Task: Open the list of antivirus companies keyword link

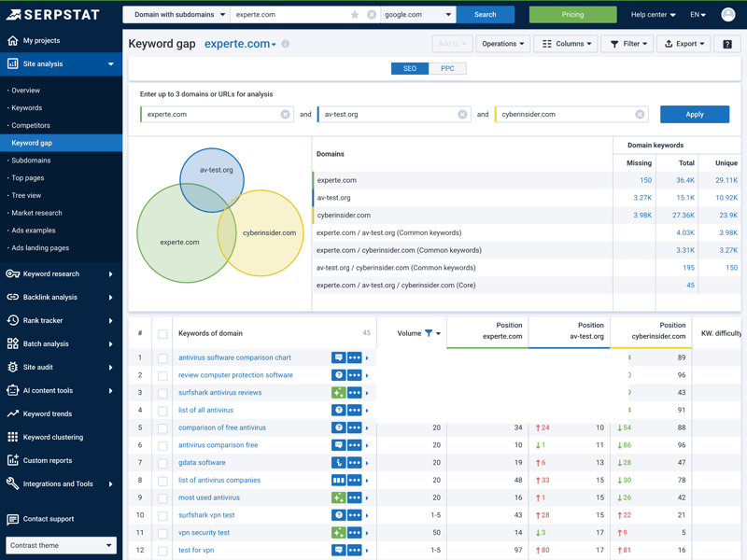Action: pyautogui.click(x=219, y=481)
